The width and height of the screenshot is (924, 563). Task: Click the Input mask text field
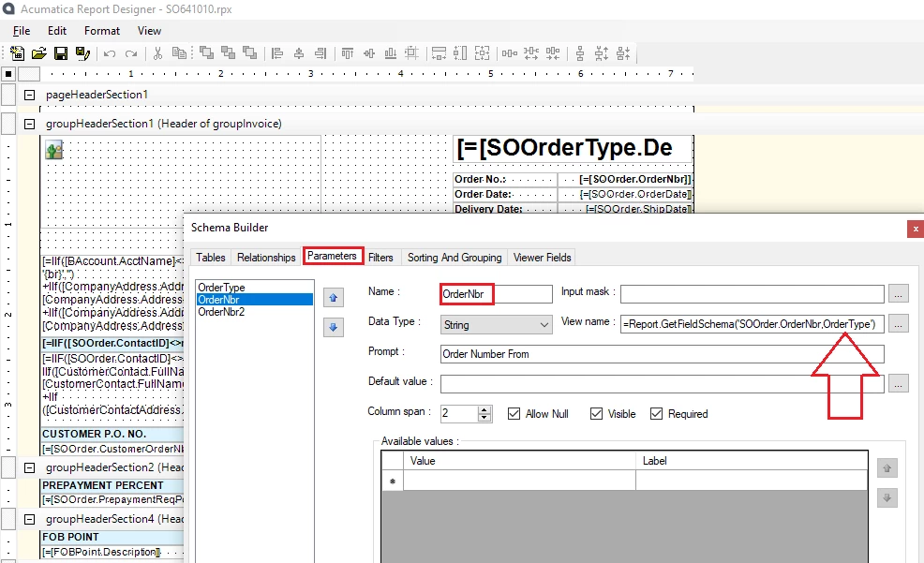pyautogui.click(x=752, y=294)
